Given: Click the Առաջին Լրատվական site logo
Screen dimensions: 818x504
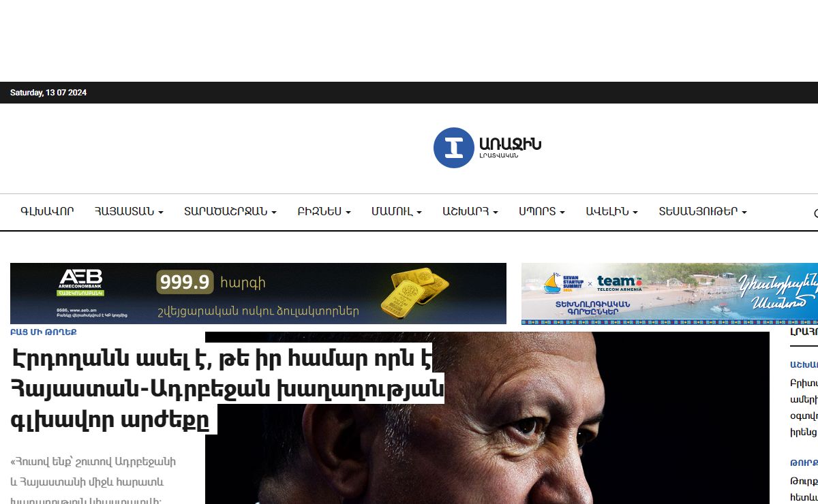Looking at the screenshot, I should [x=487, y=148].
